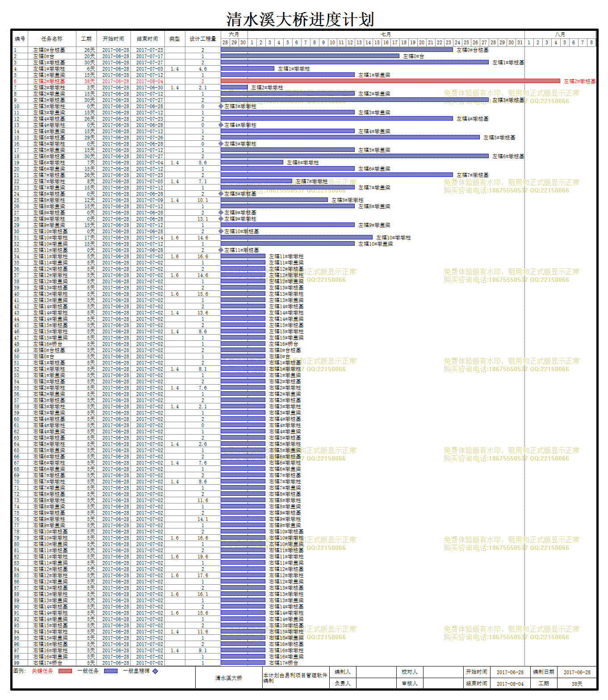Click day 8 under the 八月 header
This screenshot has height=700, width=608.
click(x=591, y=42)
